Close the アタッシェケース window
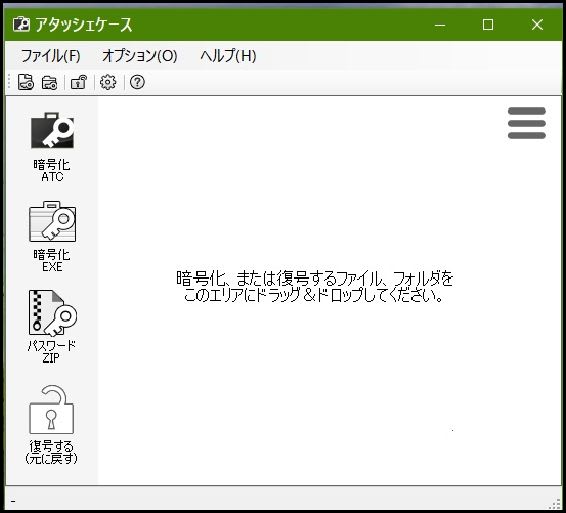The height and width of the screenshot is (513, 566). [537, 25]
